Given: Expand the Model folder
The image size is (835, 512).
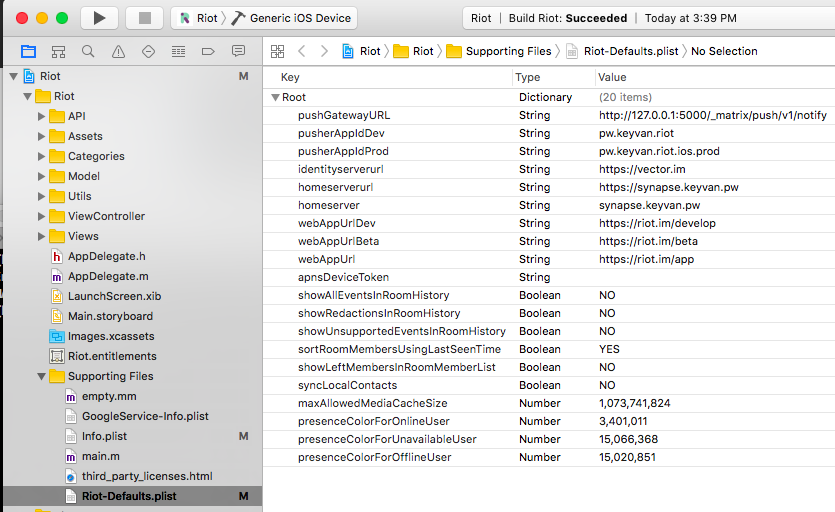Looking at the screenshot, I should pos(41,176).
